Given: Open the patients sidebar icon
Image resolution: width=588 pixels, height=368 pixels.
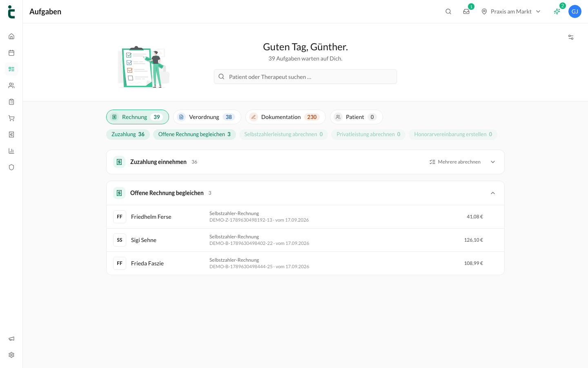Looking at the screenshot, I should pyautogui.click(x=11, y=85).
